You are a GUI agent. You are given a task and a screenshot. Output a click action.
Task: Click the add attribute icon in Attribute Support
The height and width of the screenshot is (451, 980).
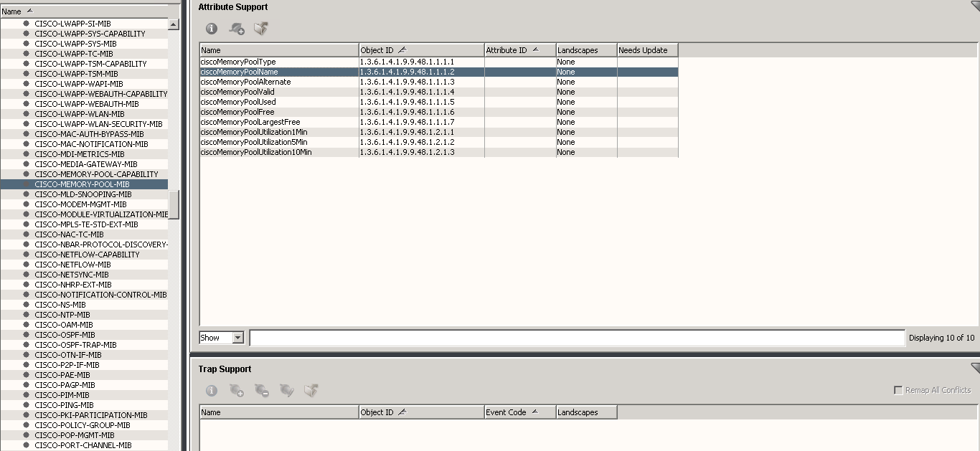[x=237, y=29]
